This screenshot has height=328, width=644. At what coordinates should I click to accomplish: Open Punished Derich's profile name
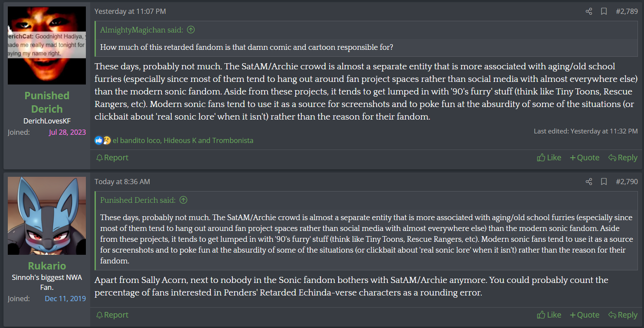coord(47,102)
